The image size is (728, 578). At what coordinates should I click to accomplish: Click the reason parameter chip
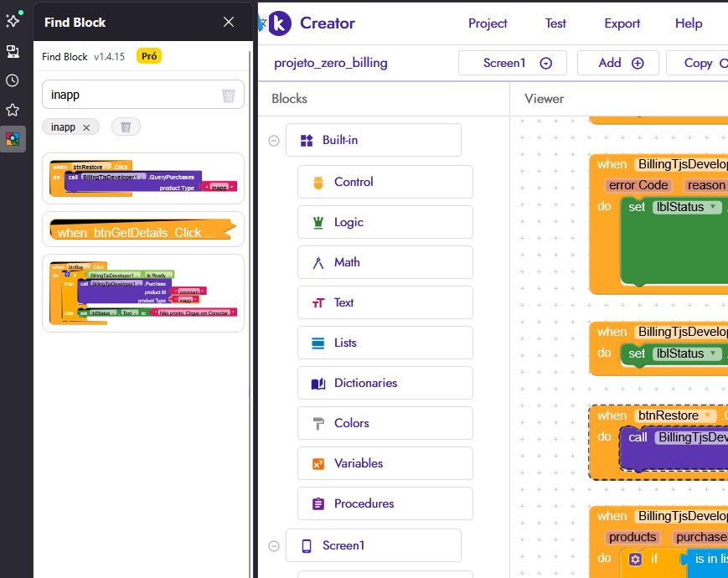(x=705, y=185)
